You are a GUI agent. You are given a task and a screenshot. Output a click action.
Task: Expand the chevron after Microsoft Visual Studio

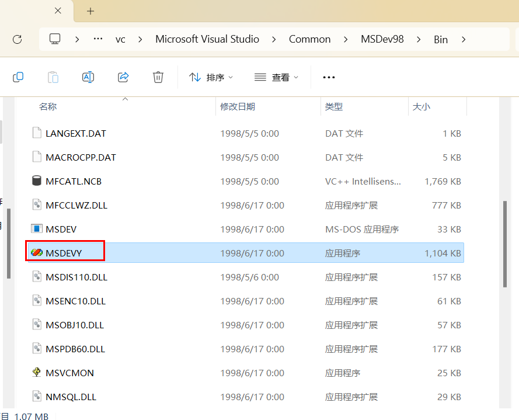[x=274, y=39]
